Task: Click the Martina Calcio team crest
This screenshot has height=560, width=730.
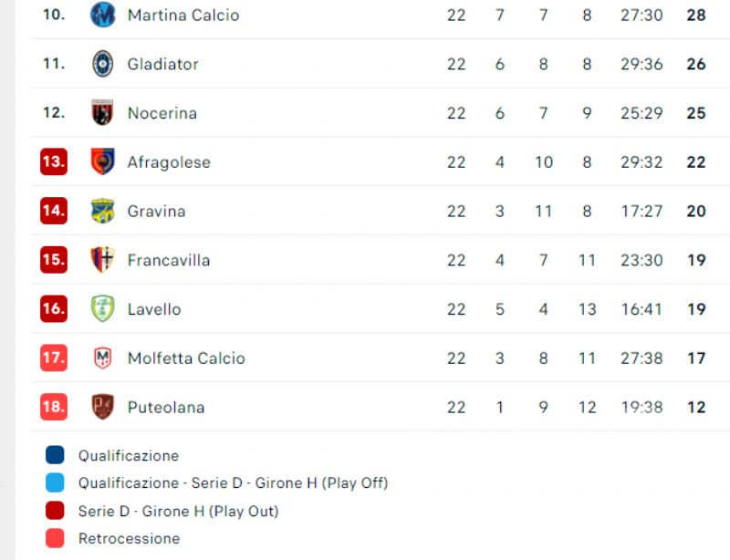Action: (102, 15)
